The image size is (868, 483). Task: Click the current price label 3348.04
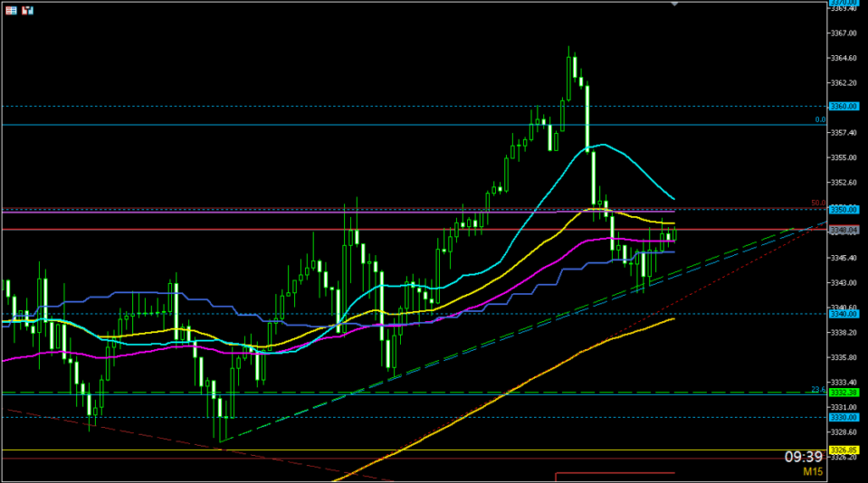pos(843,230)
